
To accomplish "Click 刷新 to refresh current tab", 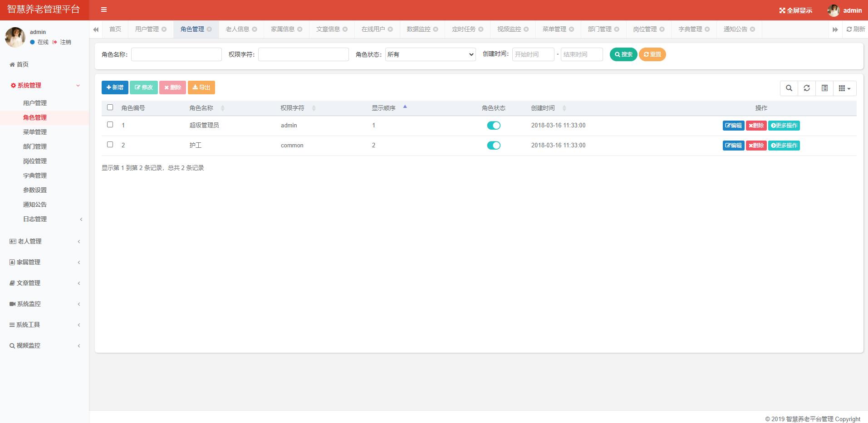I will pos(856,29).
